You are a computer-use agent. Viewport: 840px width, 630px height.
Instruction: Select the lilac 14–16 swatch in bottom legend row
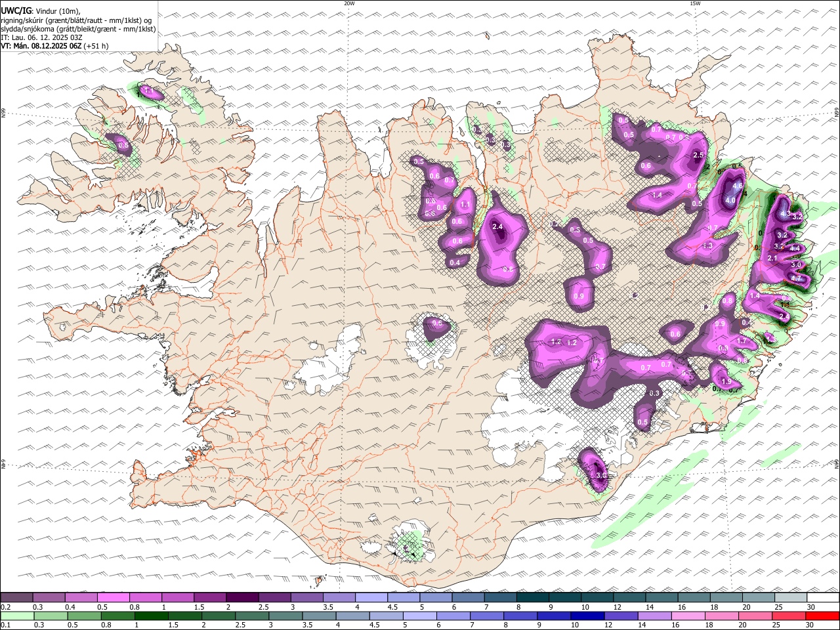click(x=654, y=616)
